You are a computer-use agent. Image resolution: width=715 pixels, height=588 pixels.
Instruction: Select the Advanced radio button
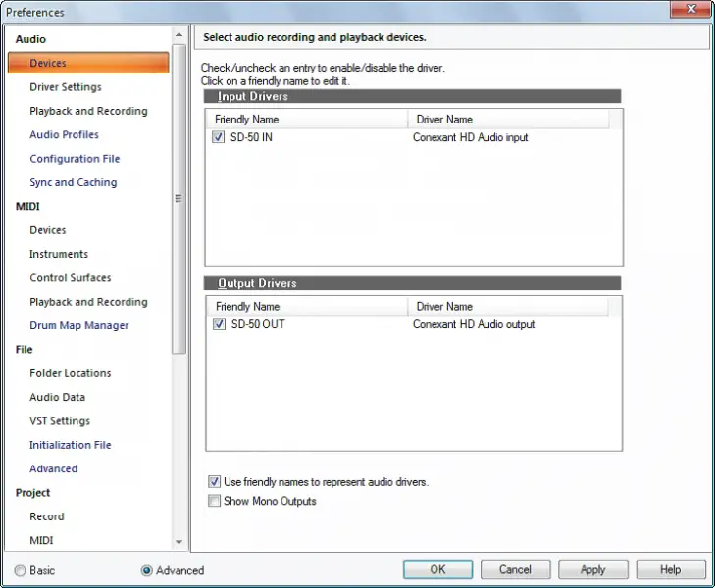coord(146,570)
